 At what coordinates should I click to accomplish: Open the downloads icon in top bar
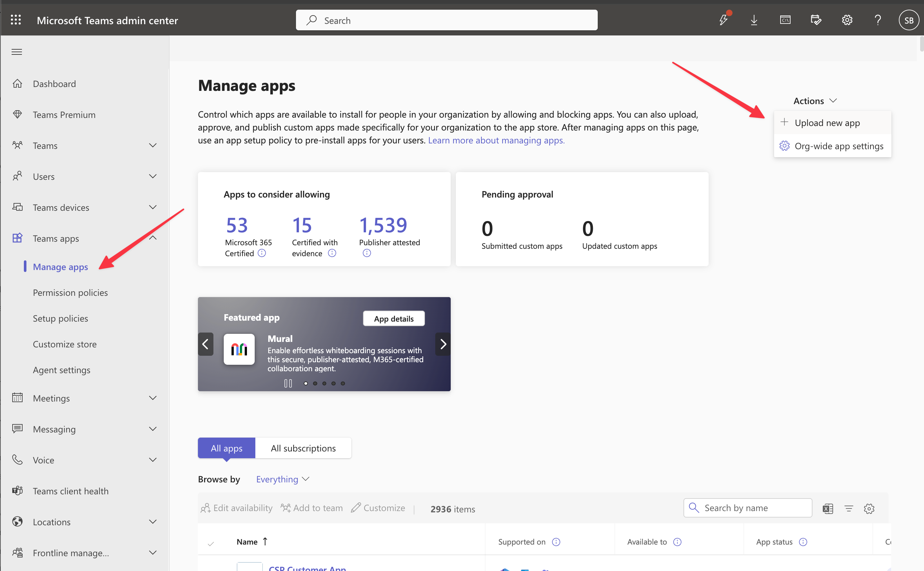754,20
